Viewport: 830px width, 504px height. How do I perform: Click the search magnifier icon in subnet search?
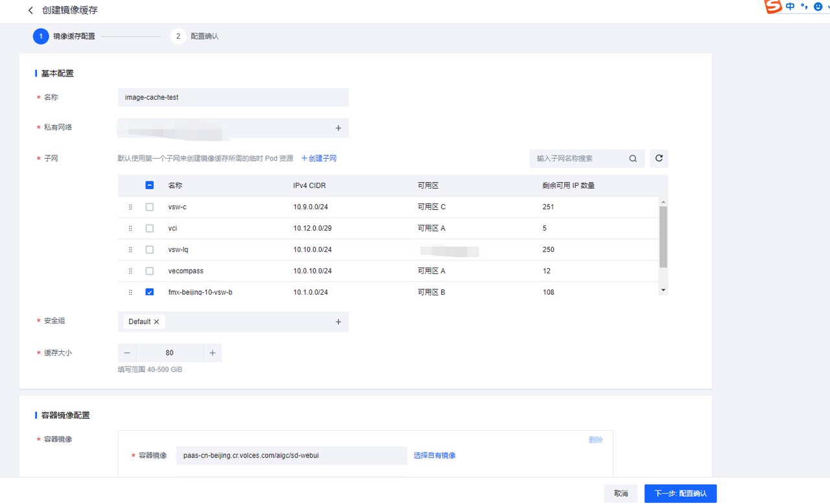tap(633, 159)
